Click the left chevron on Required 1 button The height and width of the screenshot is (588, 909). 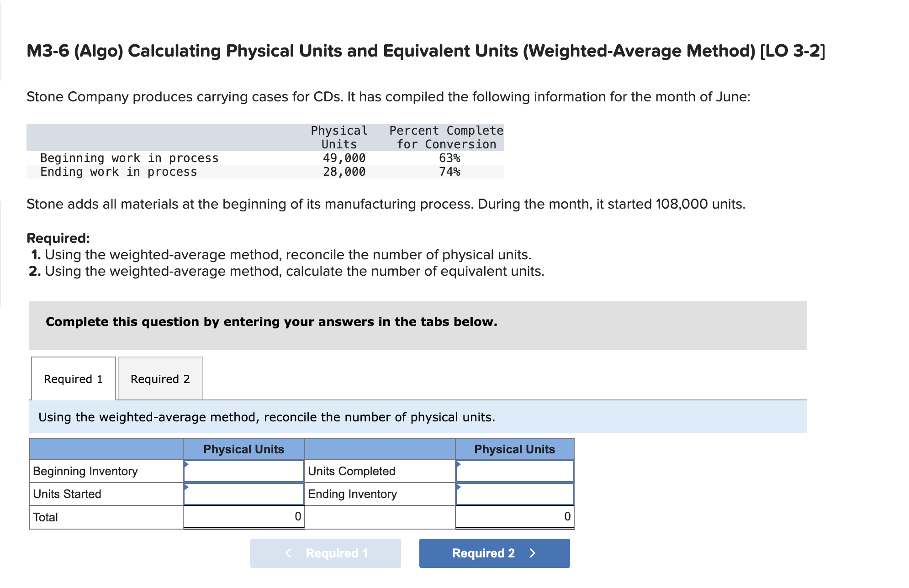288,553
